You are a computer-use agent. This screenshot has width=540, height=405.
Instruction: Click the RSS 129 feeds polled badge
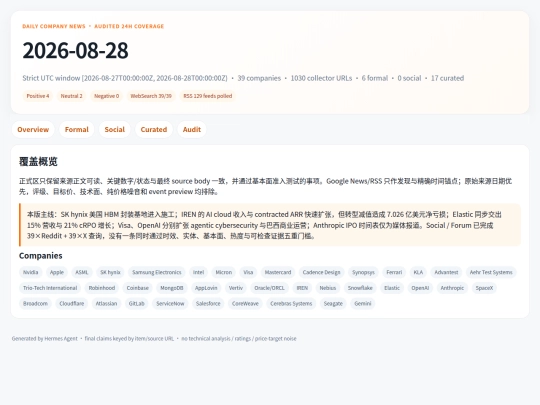[208, 96]
